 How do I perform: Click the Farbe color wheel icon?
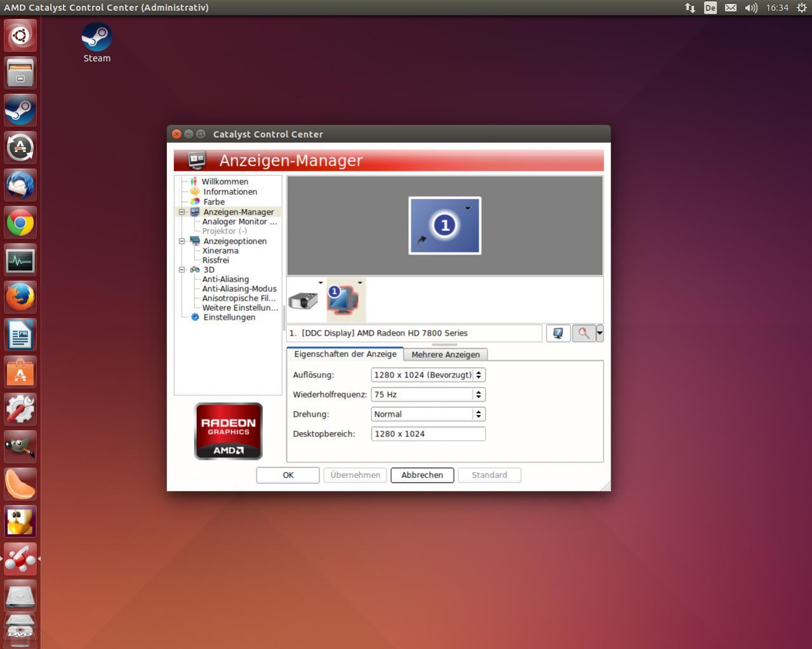195,202
